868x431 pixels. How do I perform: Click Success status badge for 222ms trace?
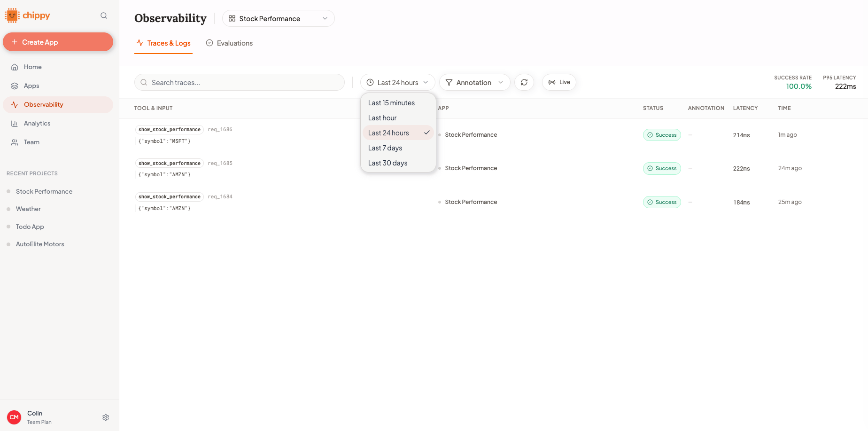click(662, 168)
